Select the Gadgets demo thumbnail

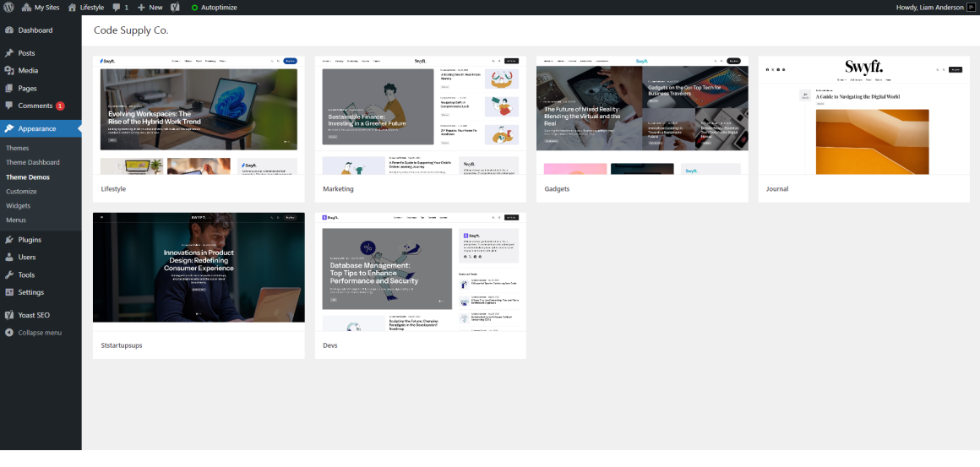pos(643,116)
